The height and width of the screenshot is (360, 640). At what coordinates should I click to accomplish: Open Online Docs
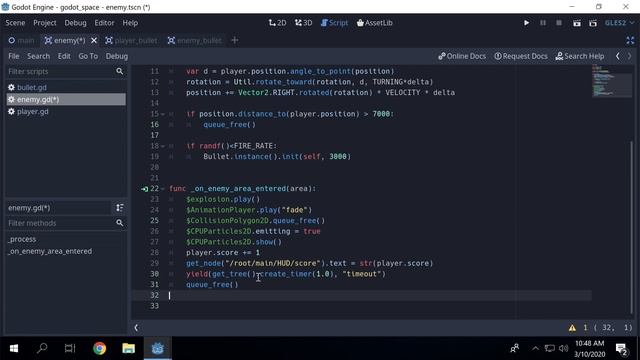(462, 56)
